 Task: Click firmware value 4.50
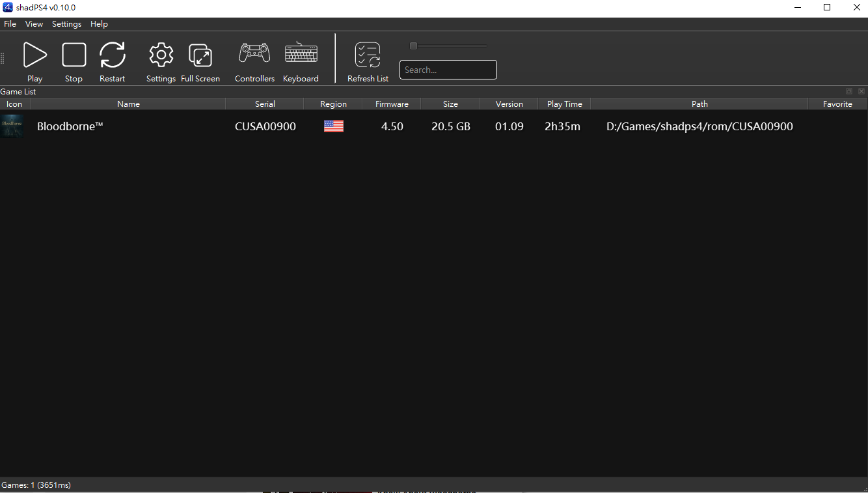392,126
